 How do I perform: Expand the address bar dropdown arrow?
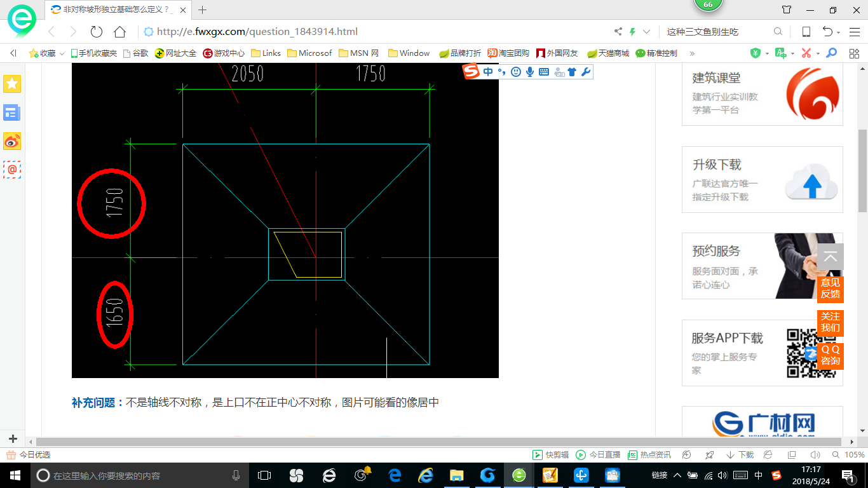coord(647,32)
